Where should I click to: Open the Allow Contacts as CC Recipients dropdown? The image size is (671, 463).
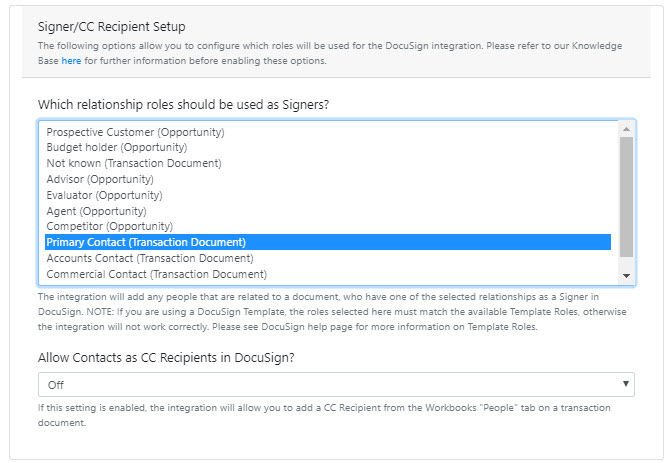pos(336,385)
